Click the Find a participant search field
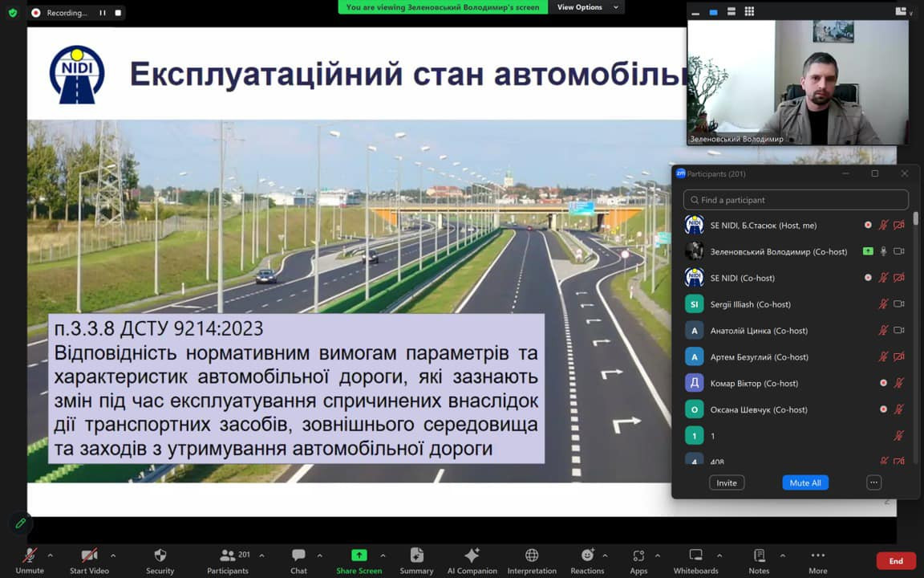Viewport: 924px width, 578px height. pos(796,200)
